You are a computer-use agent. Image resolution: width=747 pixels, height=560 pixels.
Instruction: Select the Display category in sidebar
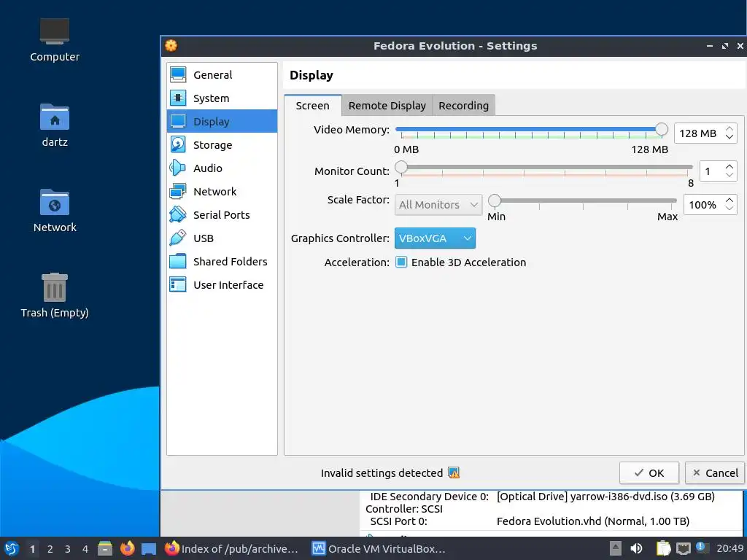click(222, 122)
